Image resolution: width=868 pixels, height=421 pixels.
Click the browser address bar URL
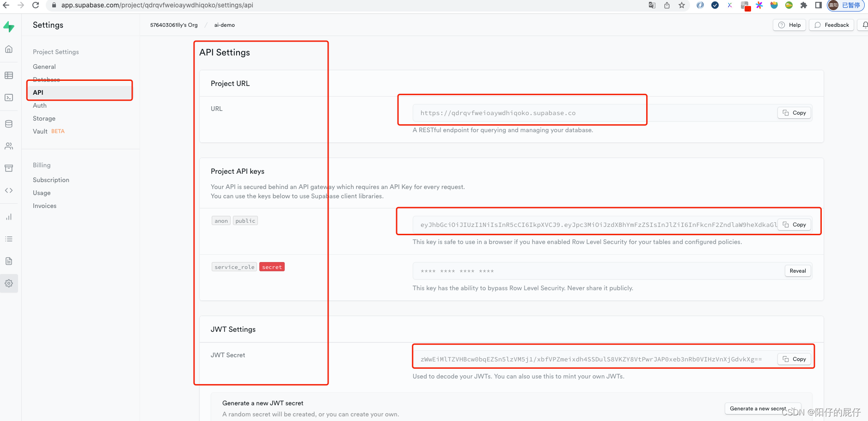click(x=157, y=5)
